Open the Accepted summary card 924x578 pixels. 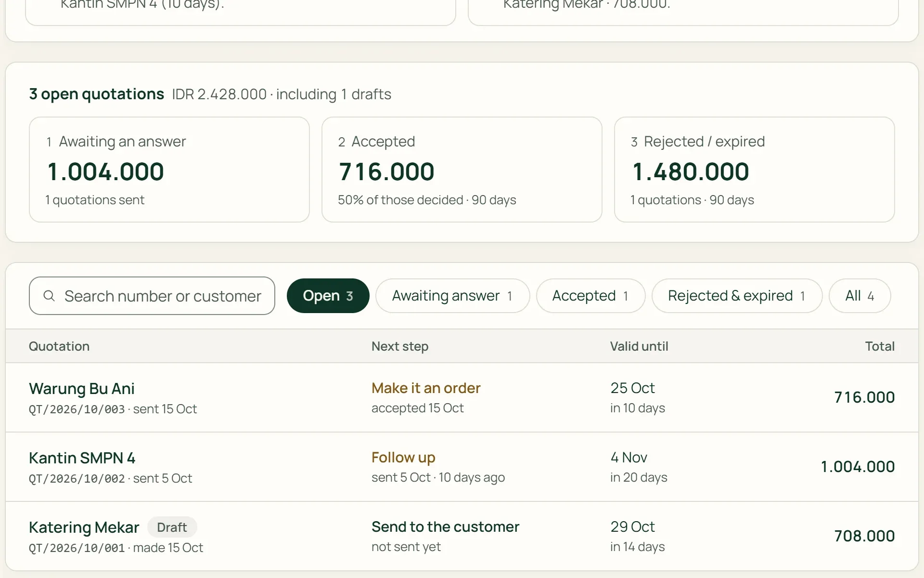(462, 170)
